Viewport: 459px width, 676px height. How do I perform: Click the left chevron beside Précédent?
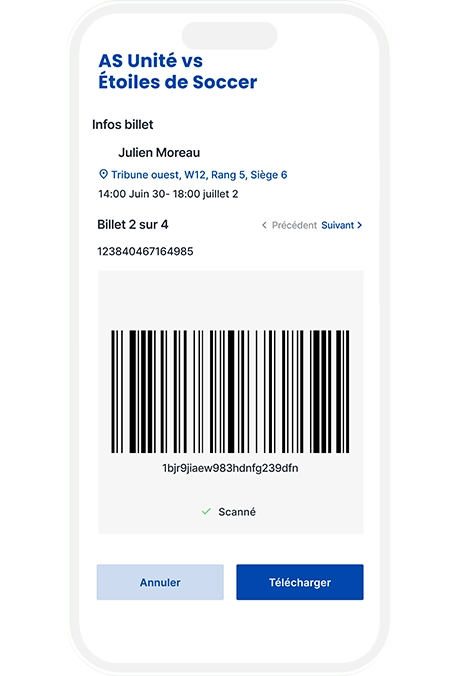tap(264, 225)
